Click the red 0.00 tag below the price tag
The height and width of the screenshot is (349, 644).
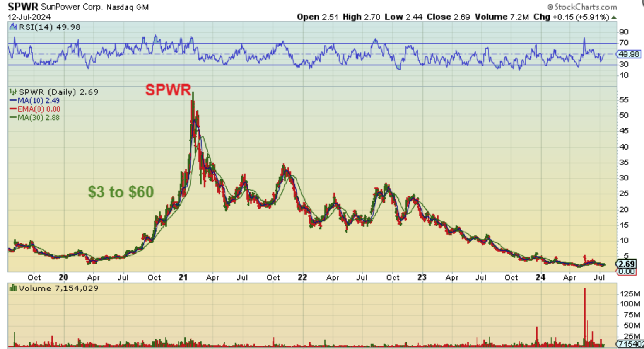tap(626, 271)
